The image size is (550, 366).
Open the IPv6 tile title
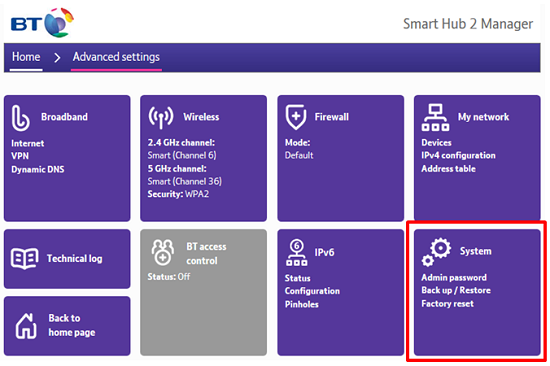coord(324,252)
